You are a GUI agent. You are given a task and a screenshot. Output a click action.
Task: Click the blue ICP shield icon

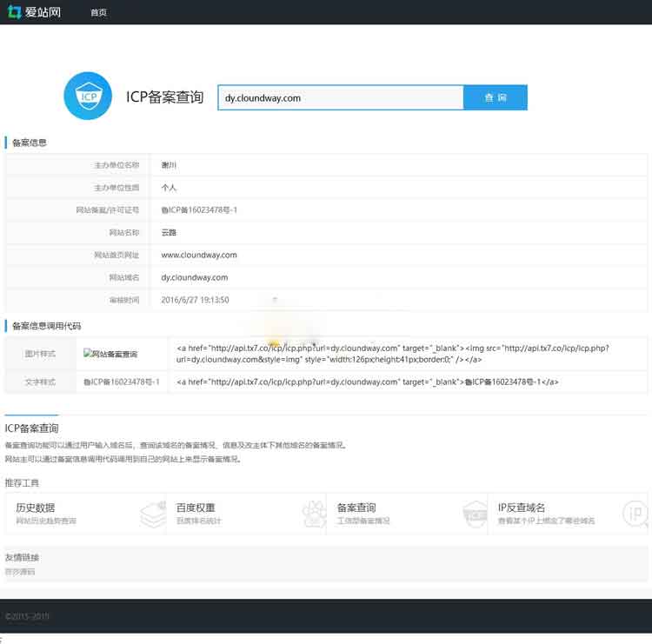pyautogui.click(x=88, y=96)
